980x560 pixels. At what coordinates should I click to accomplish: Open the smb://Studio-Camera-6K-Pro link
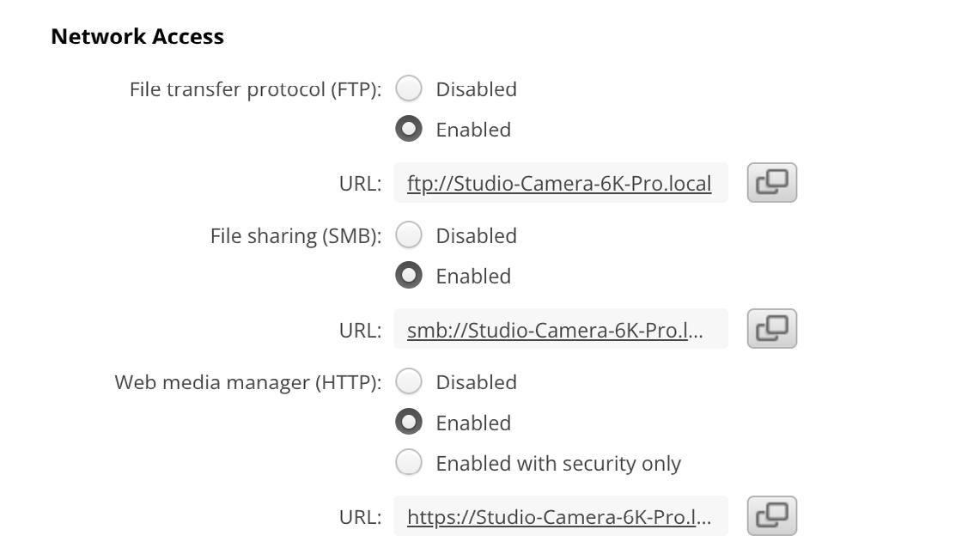[x=554, y=331]
